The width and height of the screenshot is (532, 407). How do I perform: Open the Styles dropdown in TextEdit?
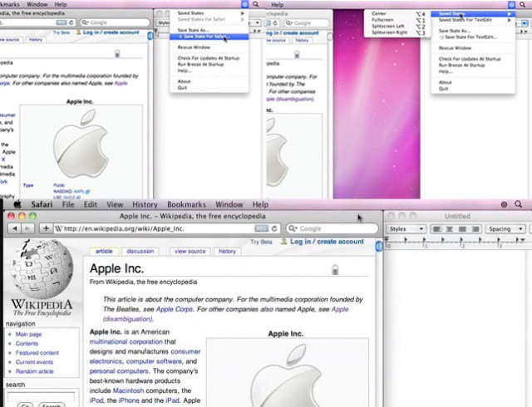click(407, 228)
